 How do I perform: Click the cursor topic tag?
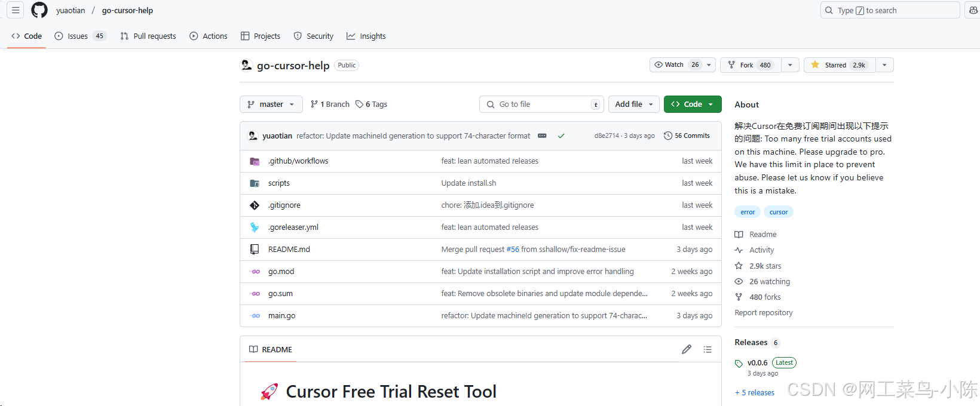point(779,212)
